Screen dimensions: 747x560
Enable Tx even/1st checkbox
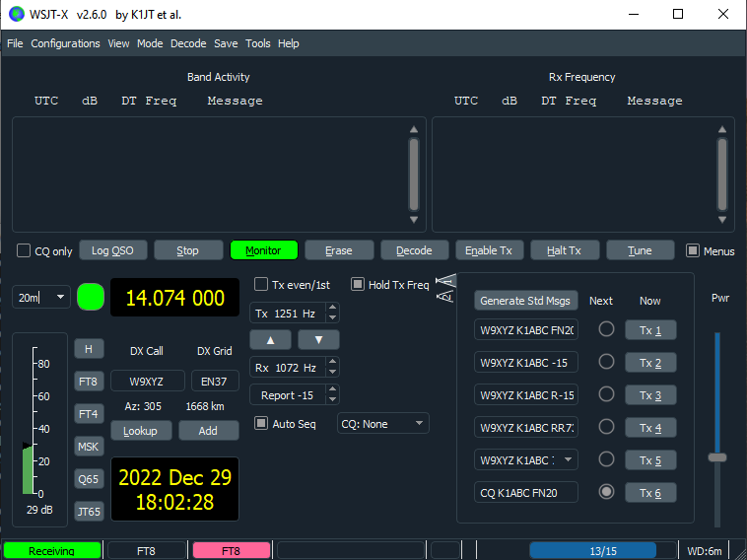[x=260, y=284]
